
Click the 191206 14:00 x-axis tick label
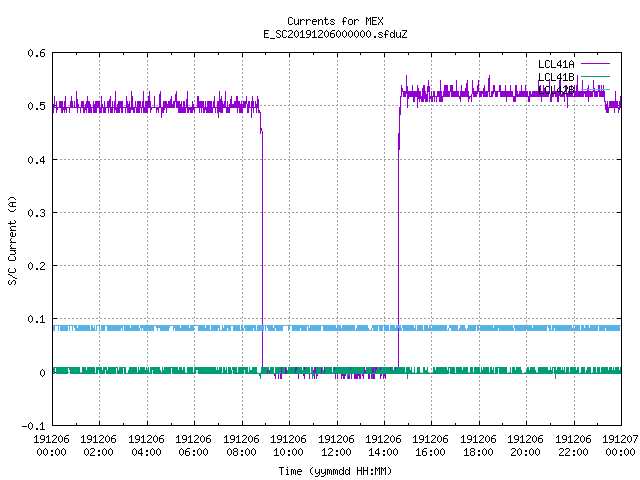383,446
